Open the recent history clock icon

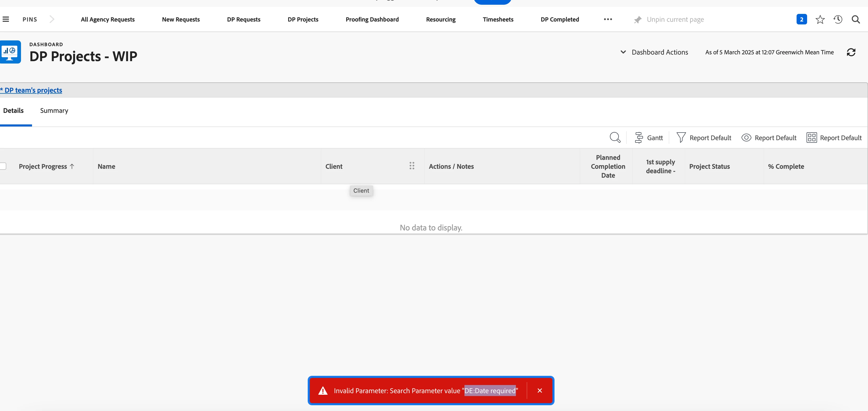pyautogui.click(x=838, y=19)
